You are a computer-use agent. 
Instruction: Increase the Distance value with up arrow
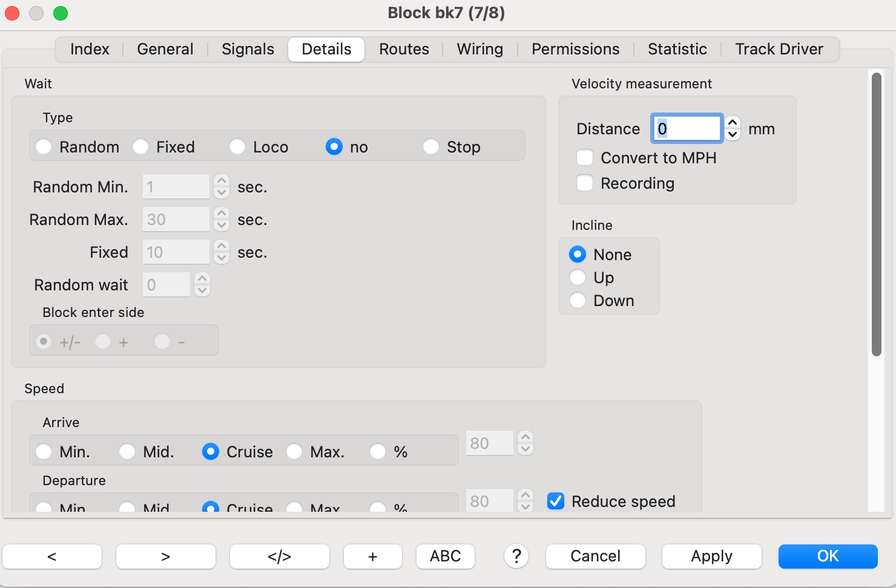coord(733,122)
